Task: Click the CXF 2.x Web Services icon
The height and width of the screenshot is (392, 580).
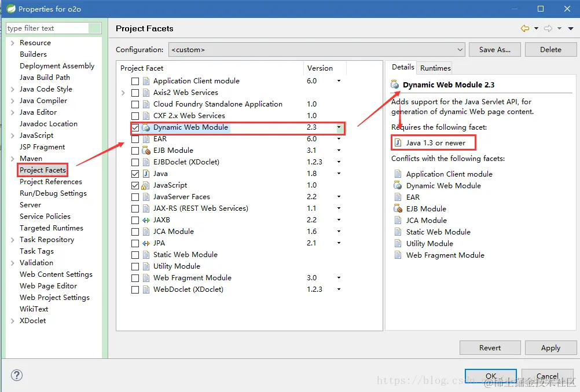Action: [146, 116]
